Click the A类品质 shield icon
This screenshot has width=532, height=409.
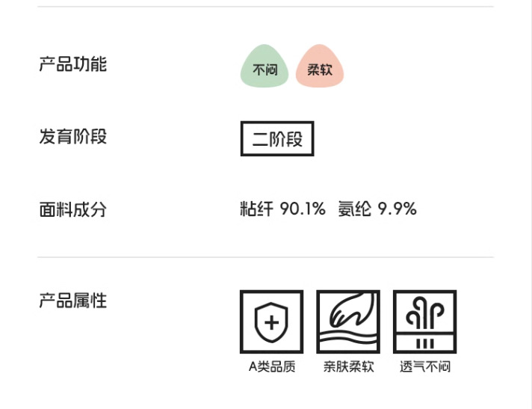pos(271,322)
